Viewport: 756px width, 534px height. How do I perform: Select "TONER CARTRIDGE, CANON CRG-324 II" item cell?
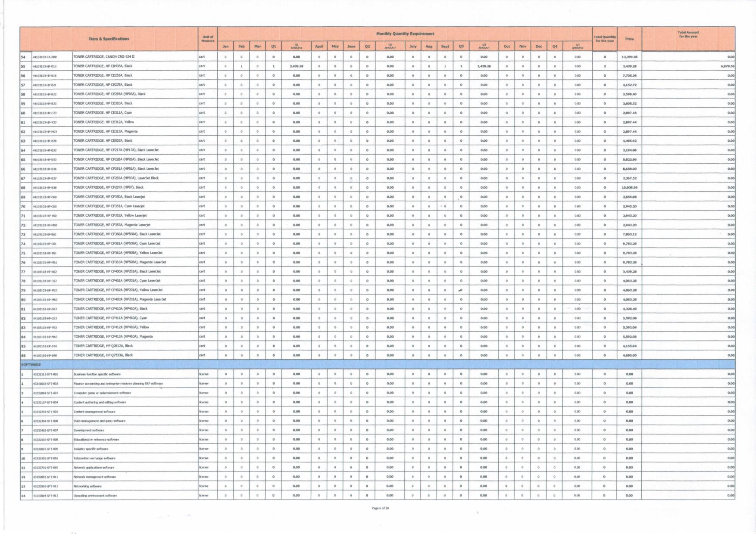pos(135,56)
